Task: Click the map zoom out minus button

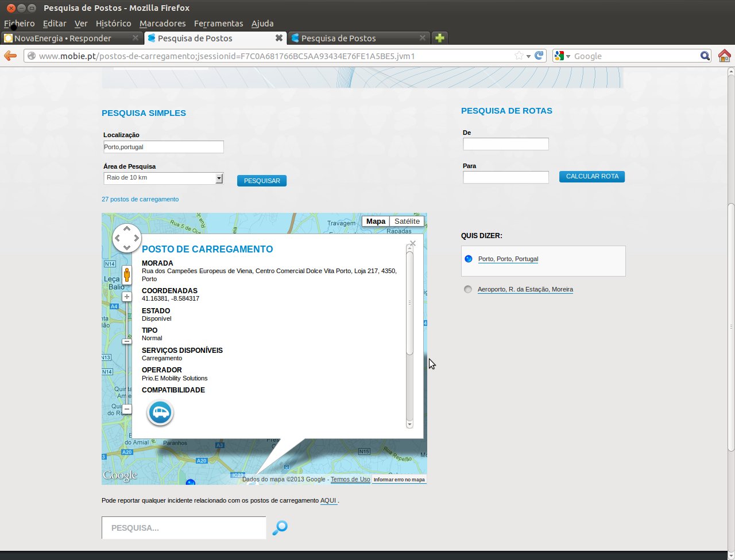Action: point(127,409)
